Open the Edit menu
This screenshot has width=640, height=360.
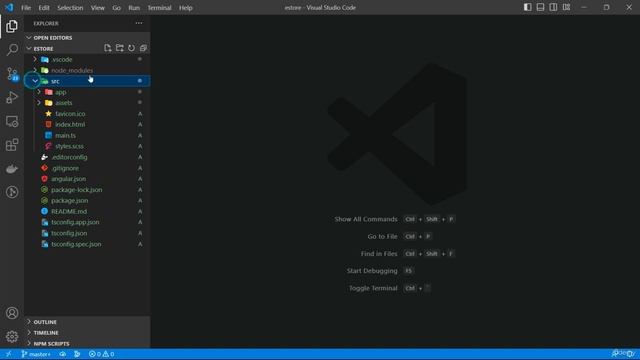click(44, 8)
